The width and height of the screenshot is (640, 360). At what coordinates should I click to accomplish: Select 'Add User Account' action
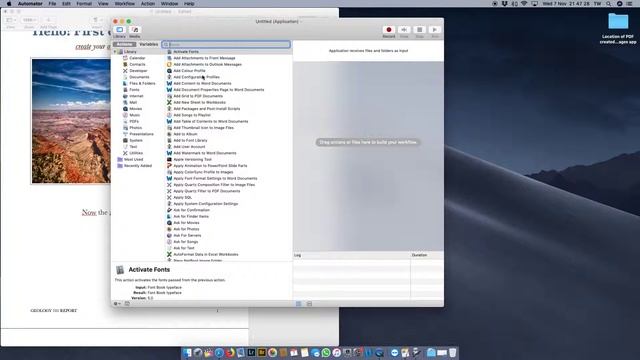(x=229, y=147)
